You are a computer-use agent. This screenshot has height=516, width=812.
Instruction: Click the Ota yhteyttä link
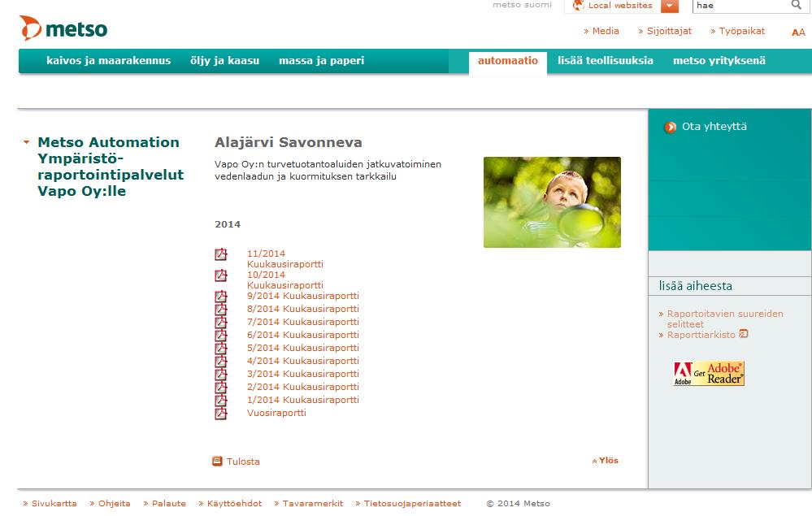(x=714, y=126)
